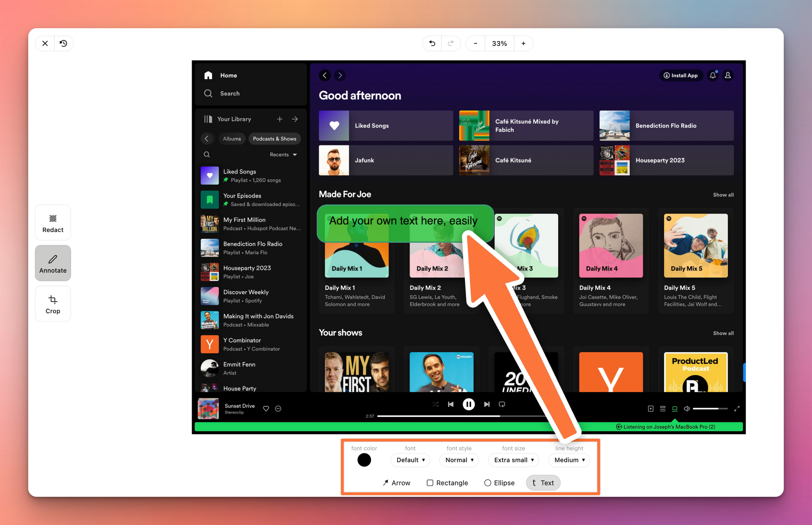Click Show all for Your shows

coord(723,333)
